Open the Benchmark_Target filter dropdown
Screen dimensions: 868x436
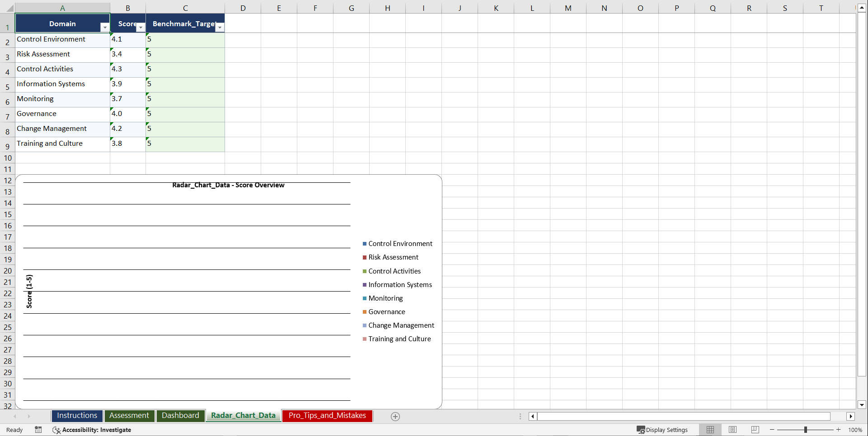click(x=220, y=28)
